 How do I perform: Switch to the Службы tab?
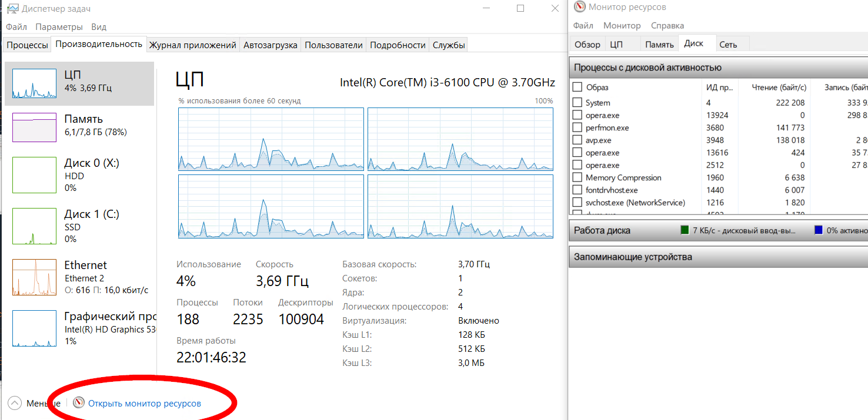[449, 45]
